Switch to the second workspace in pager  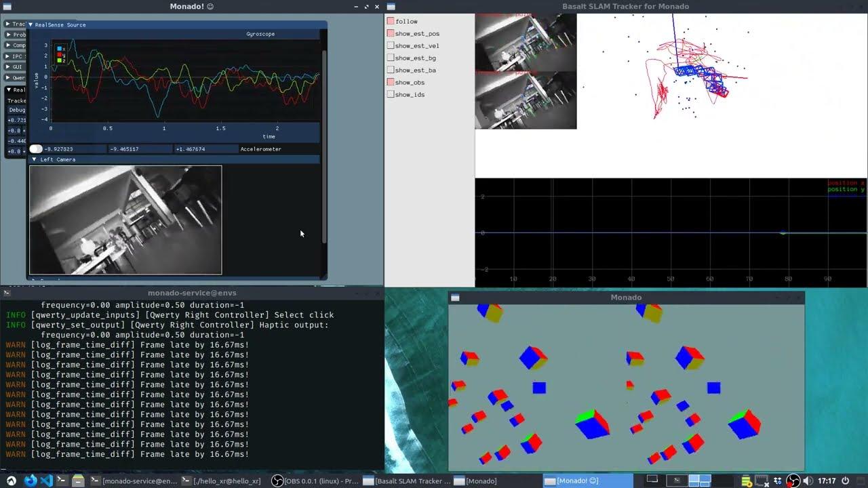677,480
